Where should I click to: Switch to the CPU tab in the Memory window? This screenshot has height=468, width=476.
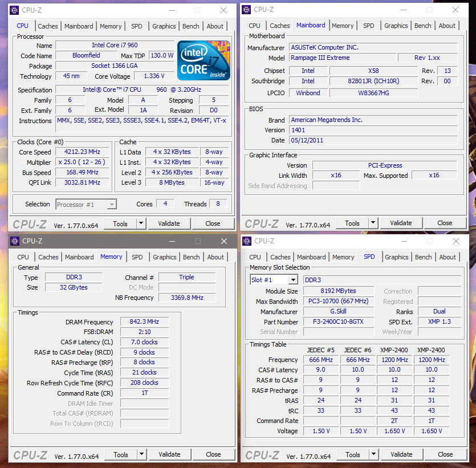[23, 257]
